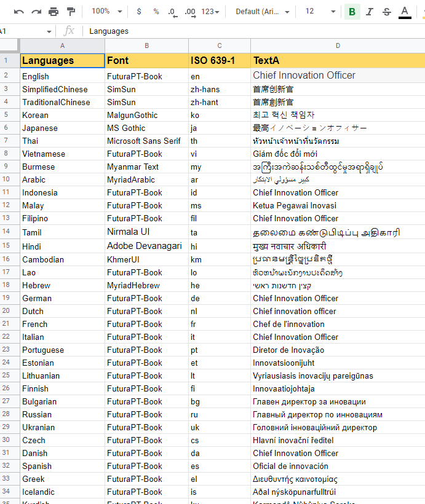Select the cell containing English
Image resolution: width=425 pixels, height=504 pixels.
[x=62, y=76]
